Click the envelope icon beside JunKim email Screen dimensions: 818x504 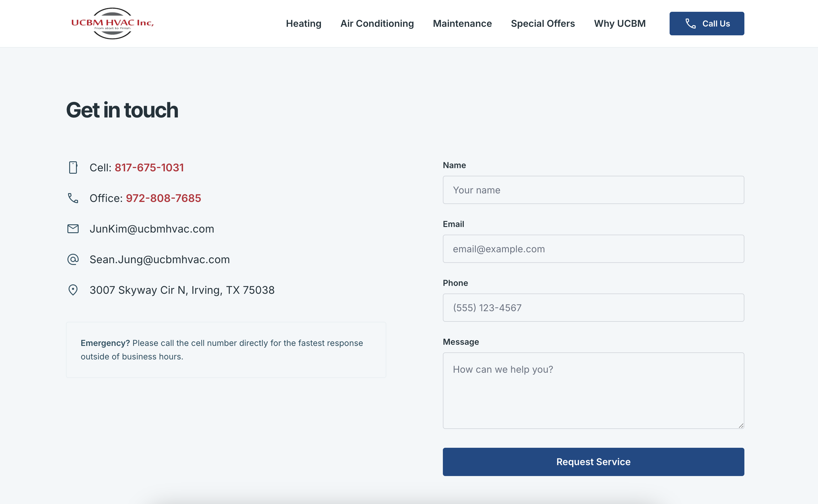pos(73,229)
